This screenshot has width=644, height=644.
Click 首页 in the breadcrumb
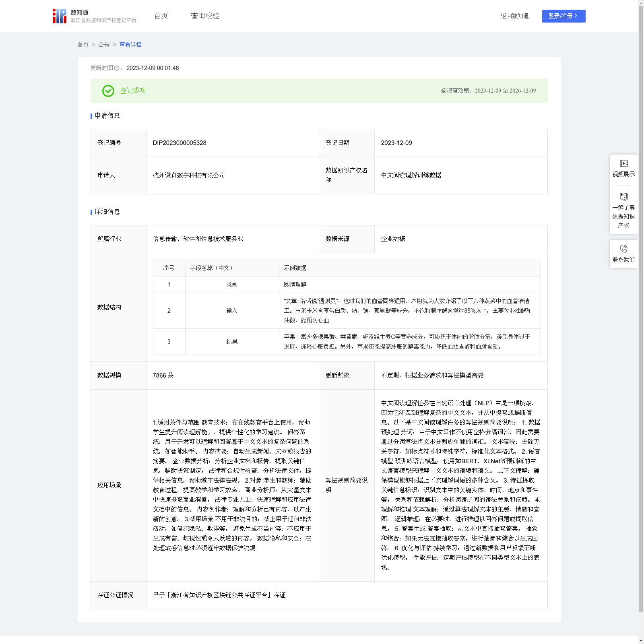[83, 45]
